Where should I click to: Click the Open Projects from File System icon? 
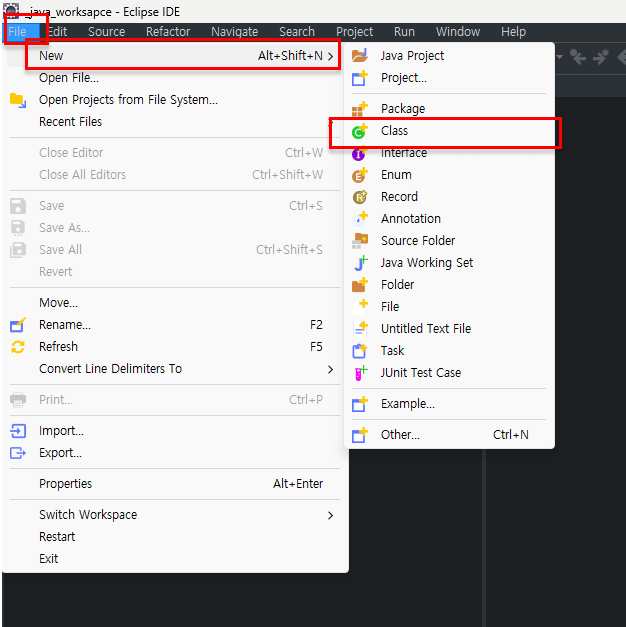(x=18, y=100)
